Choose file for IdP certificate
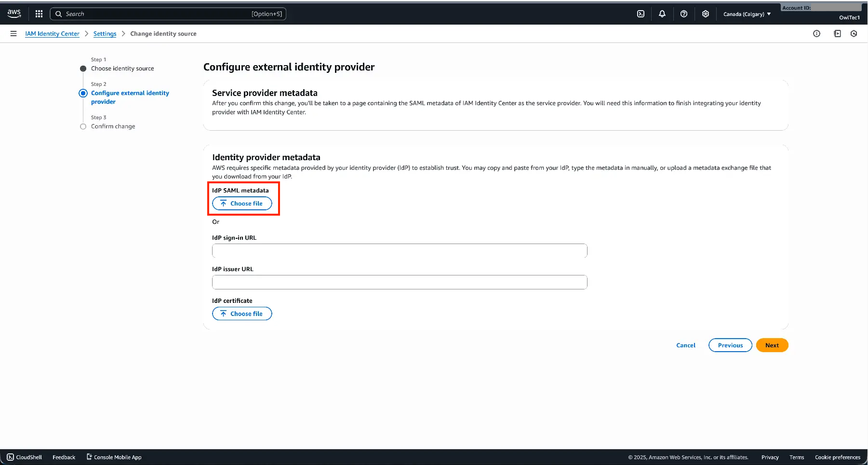Viewport: 868px width, 465px height. (242, 314)
